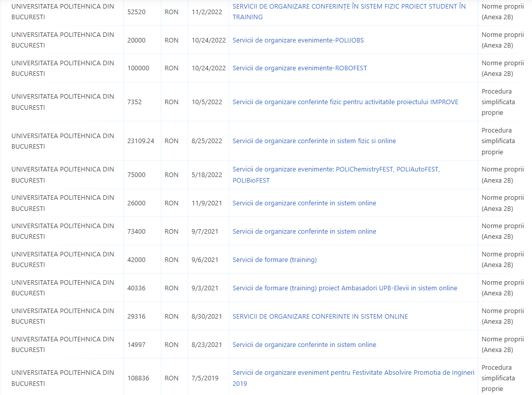Select the value 23109.24

click(x=141, y=141)
